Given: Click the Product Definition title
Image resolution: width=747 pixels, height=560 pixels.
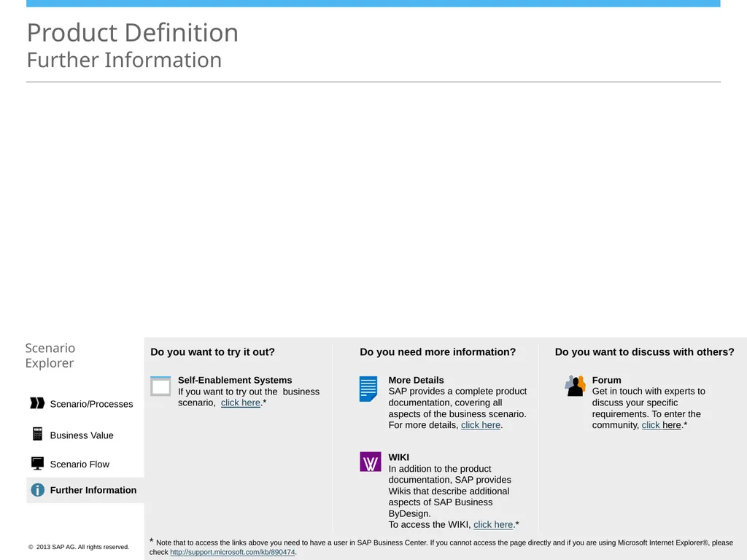Looking at the screenshot, I should click(x=133, y=32).
